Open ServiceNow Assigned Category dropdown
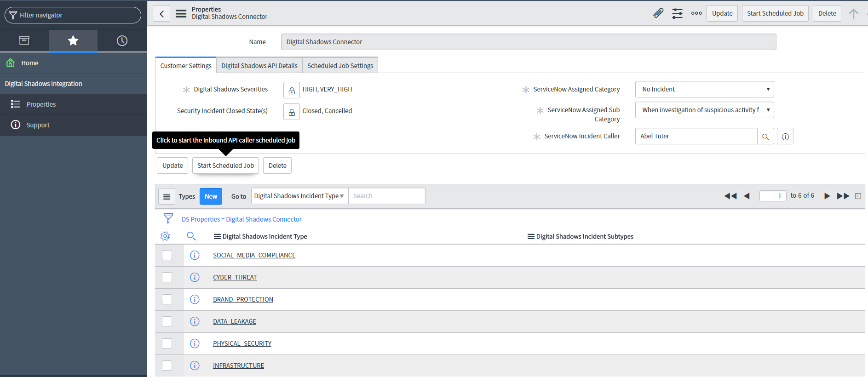 [x=704, y=89]
